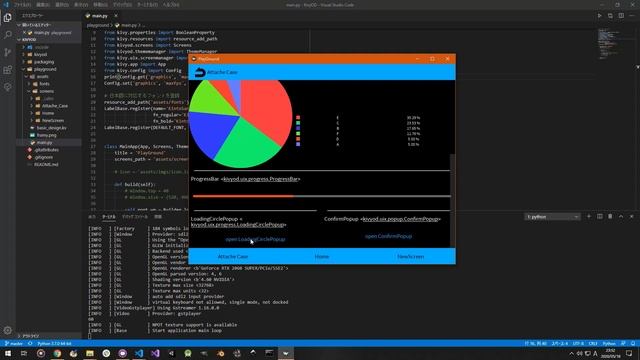Open File Explorer from the taskbar
Screen dimensions: 640x360
(x=90, y=353)
